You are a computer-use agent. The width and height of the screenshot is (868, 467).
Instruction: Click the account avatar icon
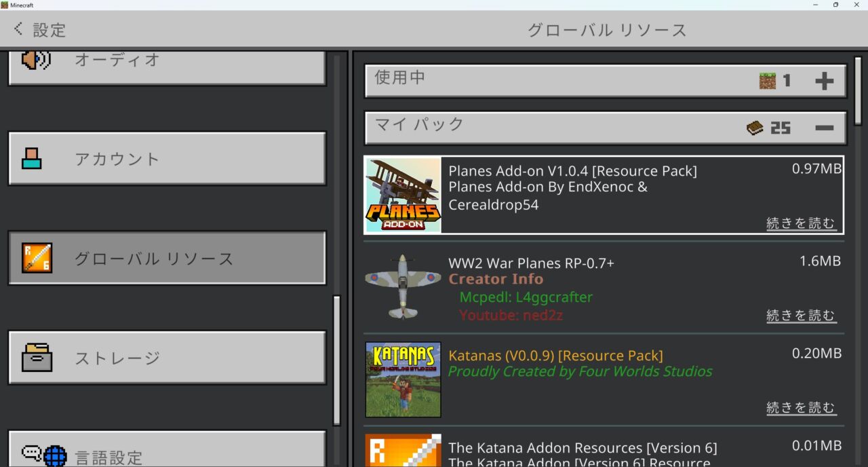32,158
